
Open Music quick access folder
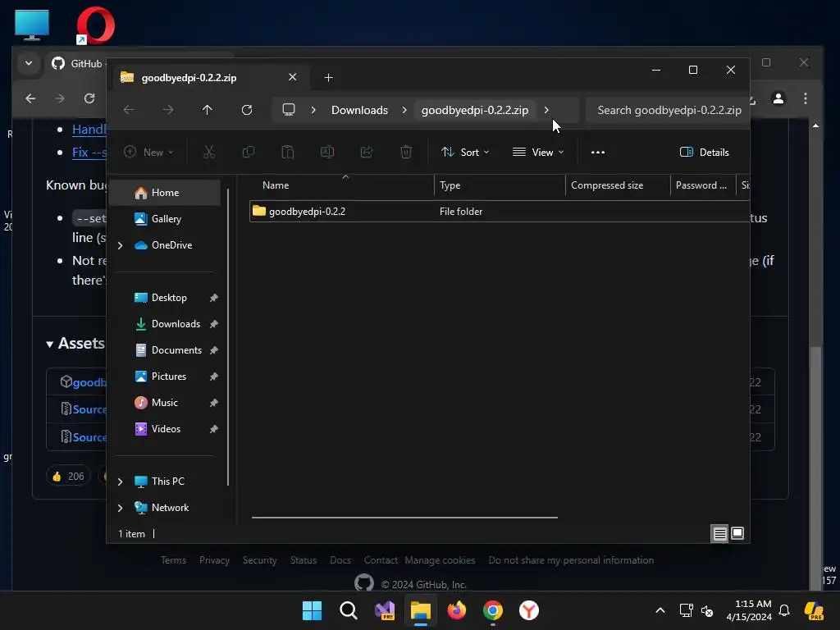[x=165, y=403]
